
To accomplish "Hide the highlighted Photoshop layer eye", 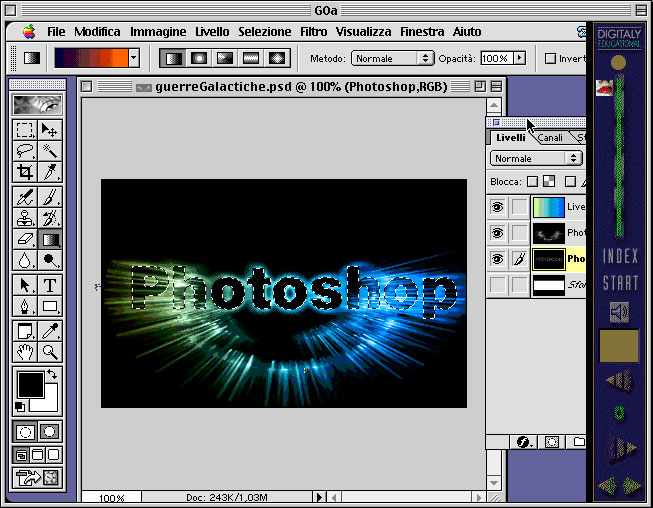I will click(497, 259).
